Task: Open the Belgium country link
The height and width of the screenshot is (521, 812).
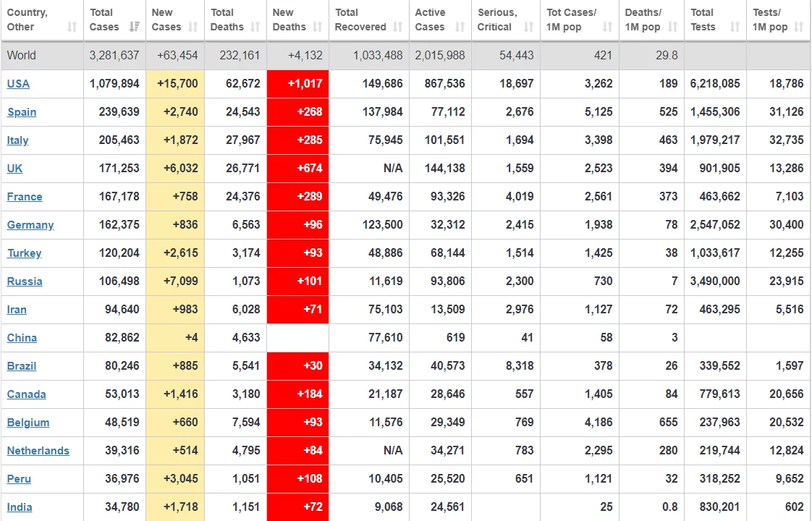Action: (x=28, y=423)
